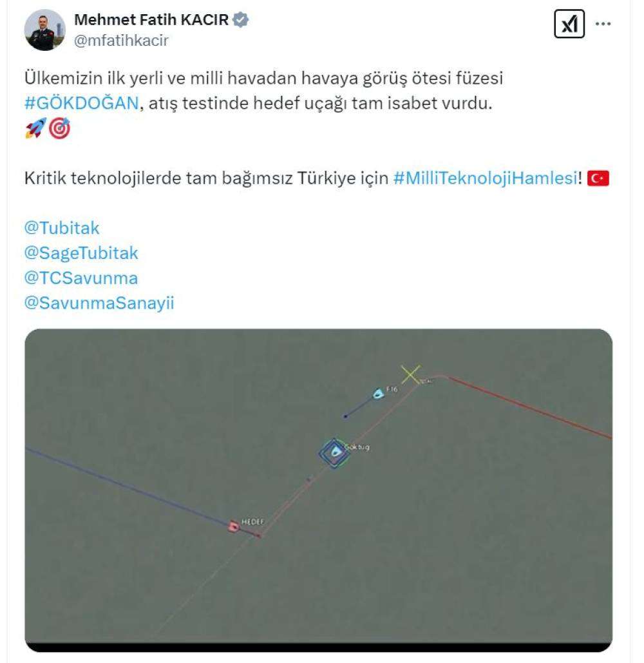Open the @SavunmaSanayii profile mention
The image size is (644, 663).
99,303
